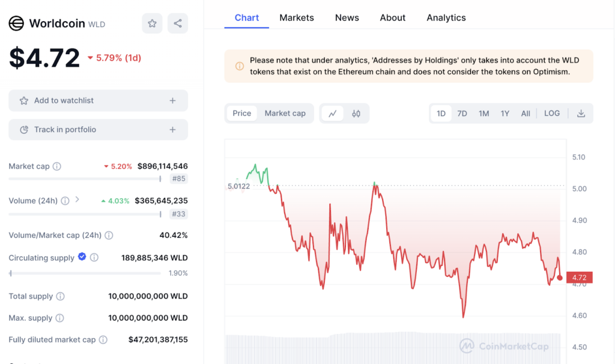Screen dimensions: 615x364
Task: Switch to candlestick chart icon
Action: (x=356, y=114)
